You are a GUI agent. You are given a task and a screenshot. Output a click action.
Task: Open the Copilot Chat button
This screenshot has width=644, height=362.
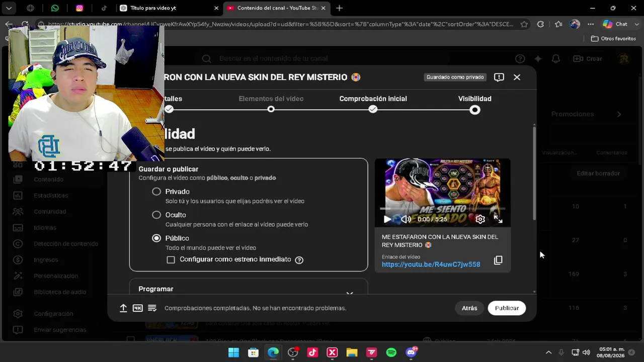[616, 24]
